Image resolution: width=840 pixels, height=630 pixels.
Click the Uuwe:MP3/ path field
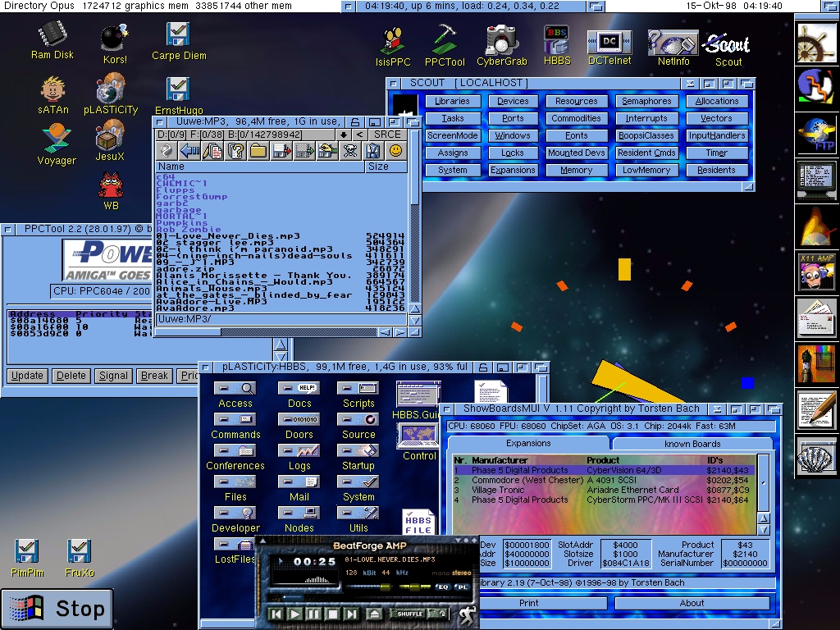click(x=281, y=319)
